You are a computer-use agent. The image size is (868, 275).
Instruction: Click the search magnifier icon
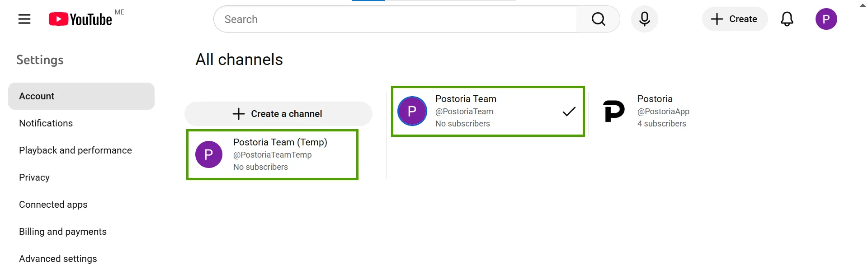598,19
